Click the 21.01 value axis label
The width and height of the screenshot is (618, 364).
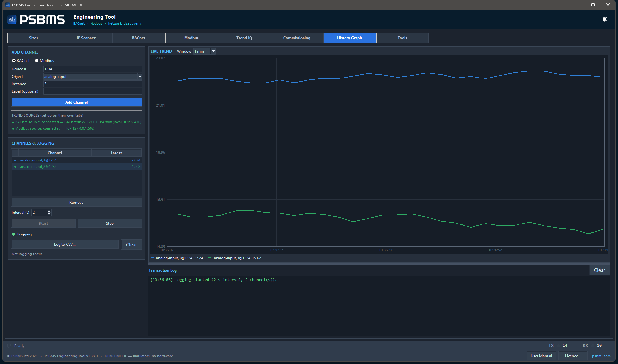pyautogui.click(x=160, y=105)
